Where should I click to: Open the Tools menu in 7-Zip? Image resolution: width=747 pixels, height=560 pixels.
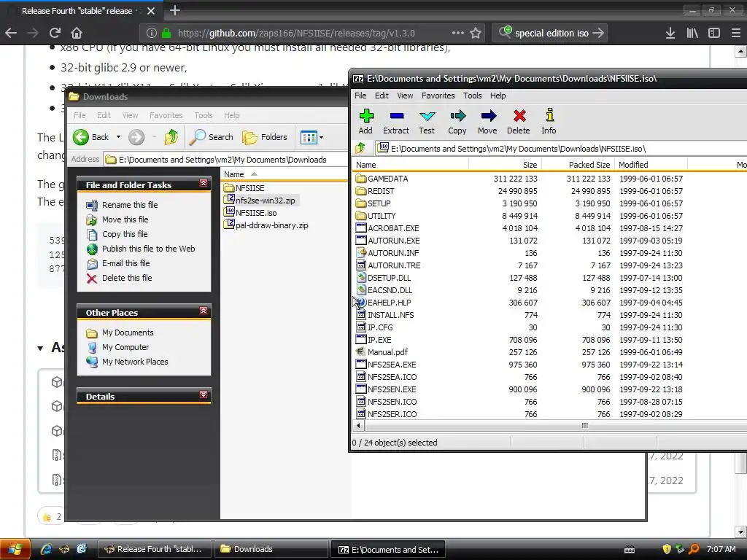click(x=472, y=96)
